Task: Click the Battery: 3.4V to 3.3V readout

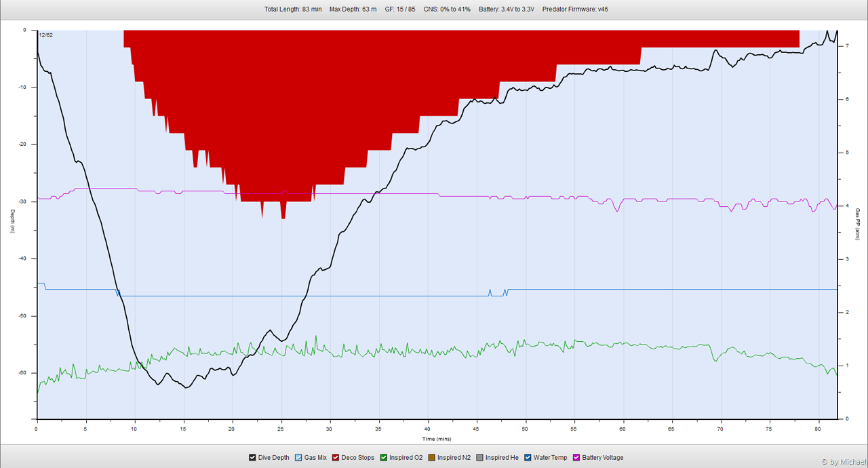Action: (506, 9)
